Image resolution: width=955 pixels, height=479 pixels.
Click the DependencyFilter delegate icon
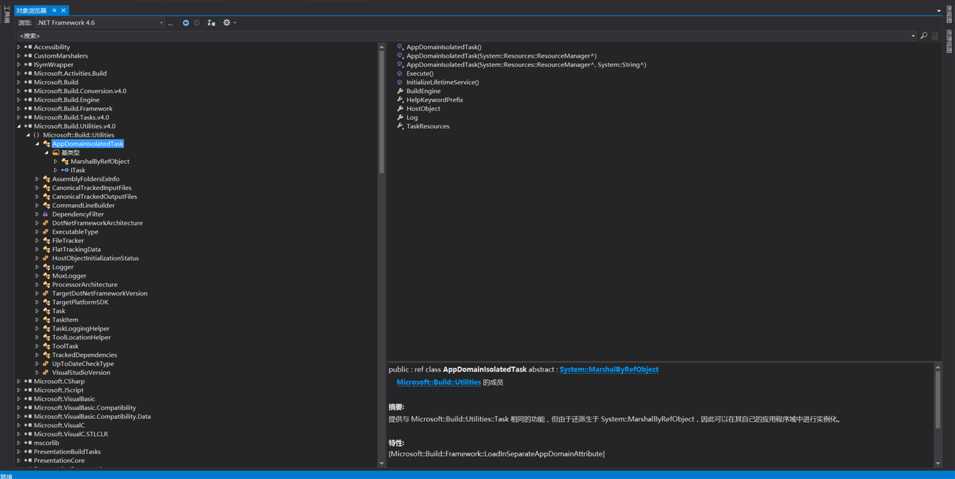pyautogui.click(x=46, y=214)
